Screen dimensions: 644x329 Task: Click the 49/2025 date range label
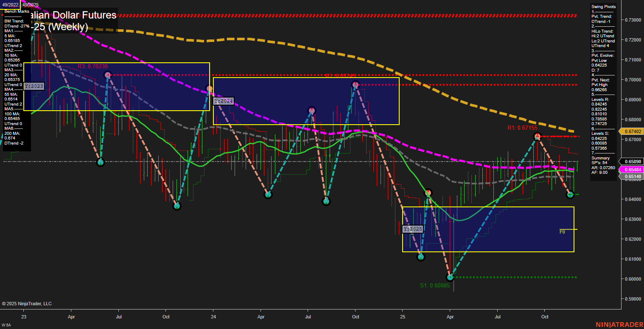point(31,5)
